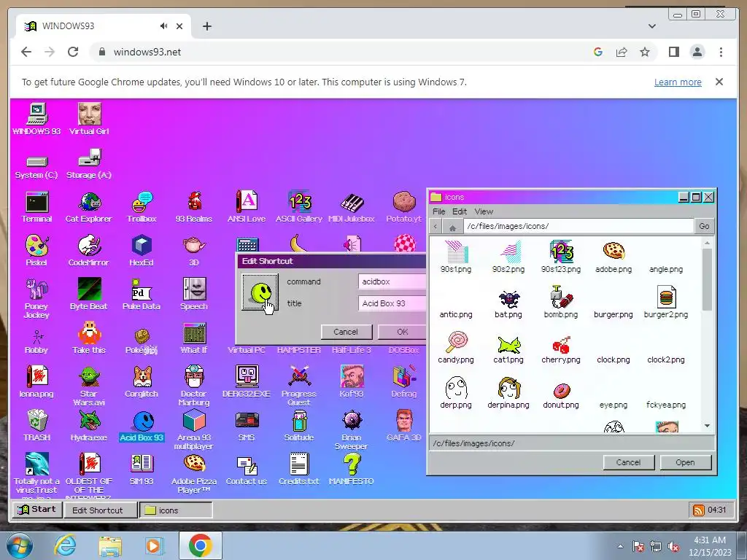This screenshot has width=747, height=560.
Task: Open the Credits.txt file icon
Action: (299, 470)
